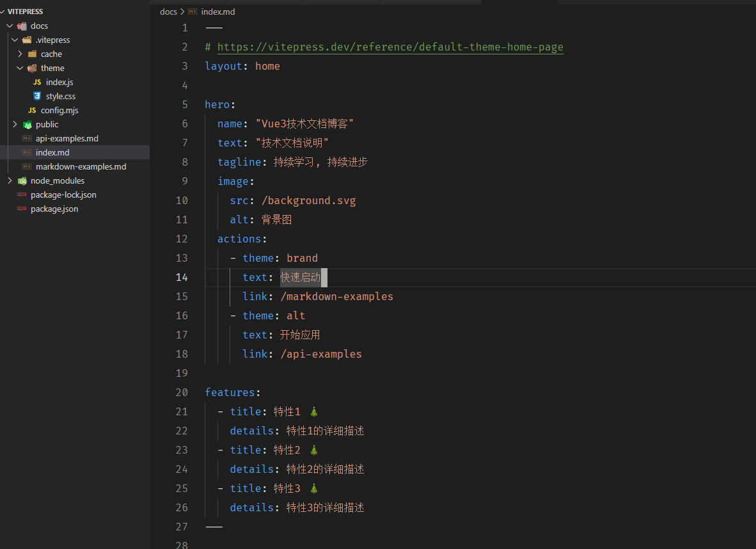Click the title value 特性3
Screen dimensions: 756x549
point(287,489)
